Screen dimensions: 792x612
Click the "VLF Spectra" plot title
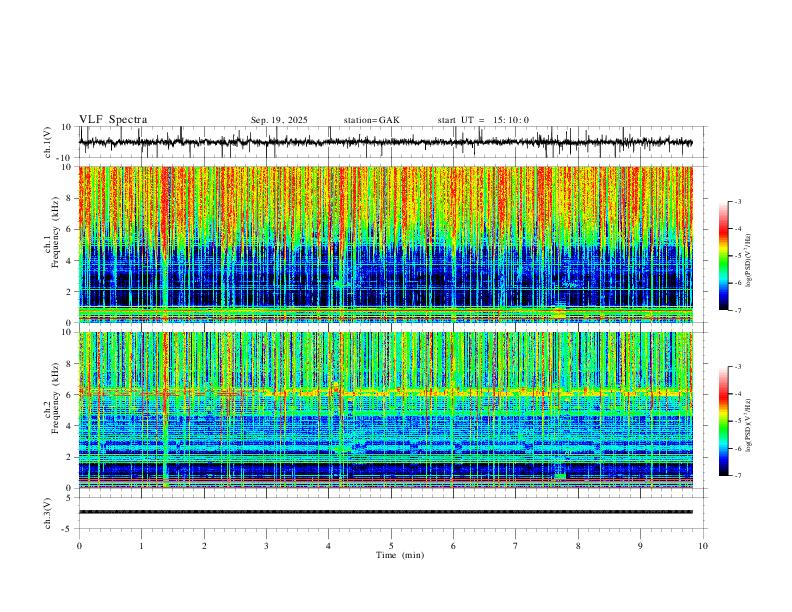point(113,120)
